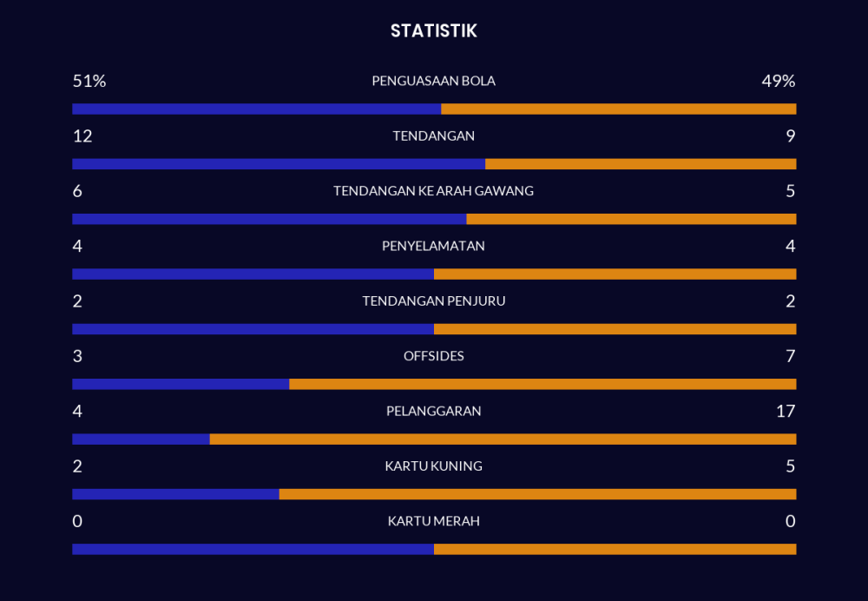Click the blue segment of the Offsides bar
The image size is (868, 601).
pos(181,384)
